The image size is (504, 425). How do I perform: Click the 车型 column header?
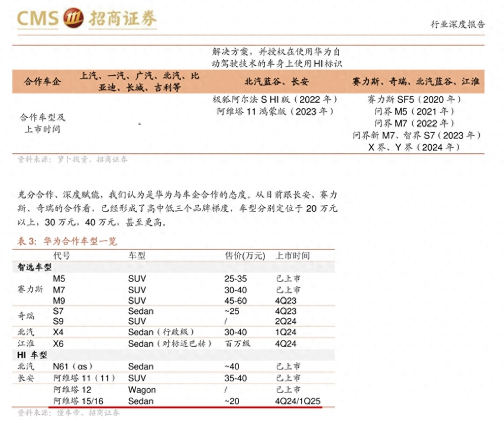(x=137, y=256)
